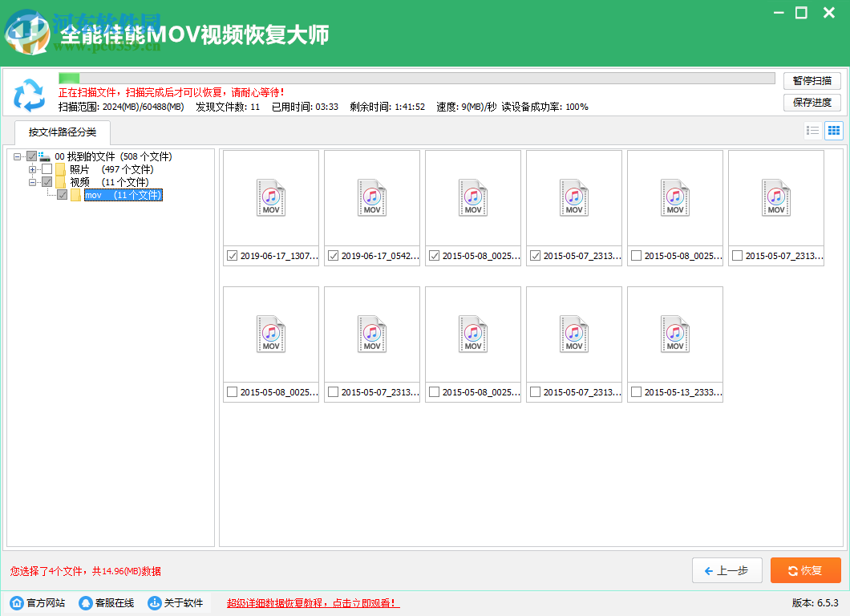
Task: Open the 超级详细数据恢复教程 tutorial link
Action: coord(312,602)
